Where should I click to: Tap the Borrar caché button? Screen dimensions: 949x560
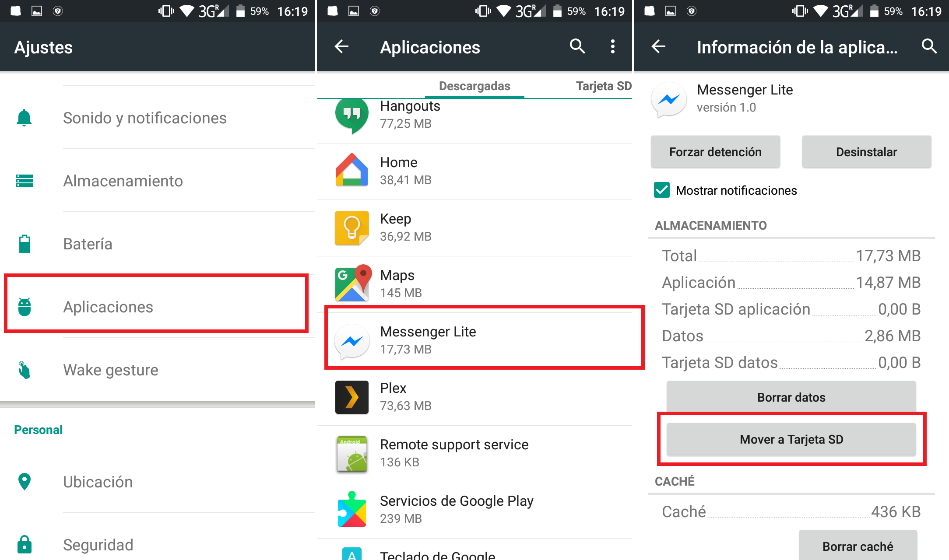click(x=858, y=546)
